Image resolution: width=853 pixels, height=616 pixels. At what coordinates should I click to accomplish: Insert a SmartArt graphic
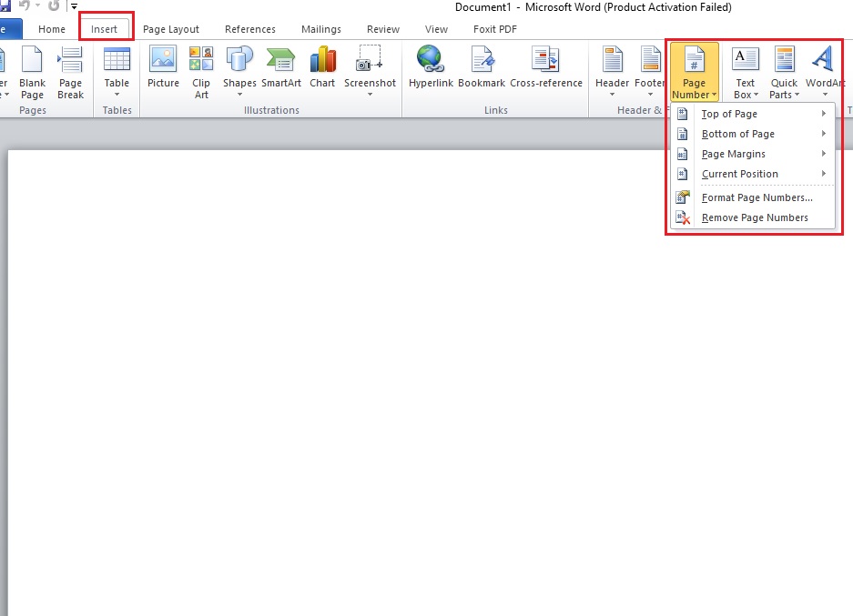tap(280, 67)
